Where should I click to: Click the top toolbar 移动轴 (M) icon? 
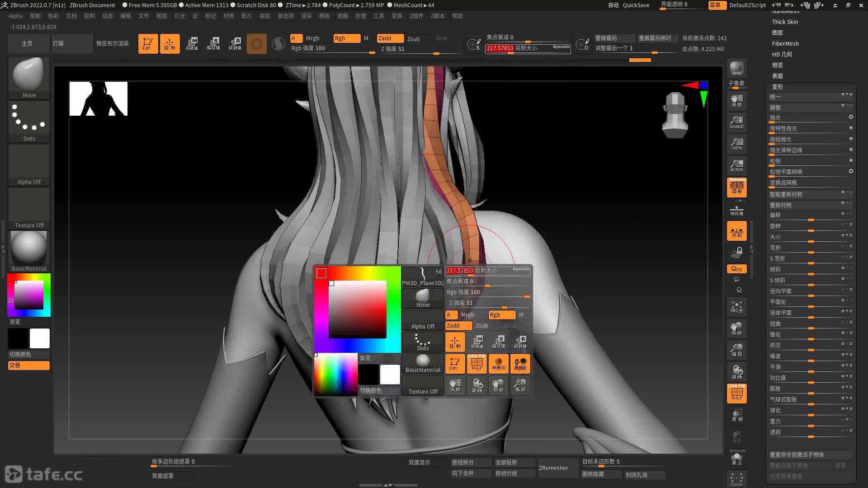pyautogui.click(x=192, y=43)
